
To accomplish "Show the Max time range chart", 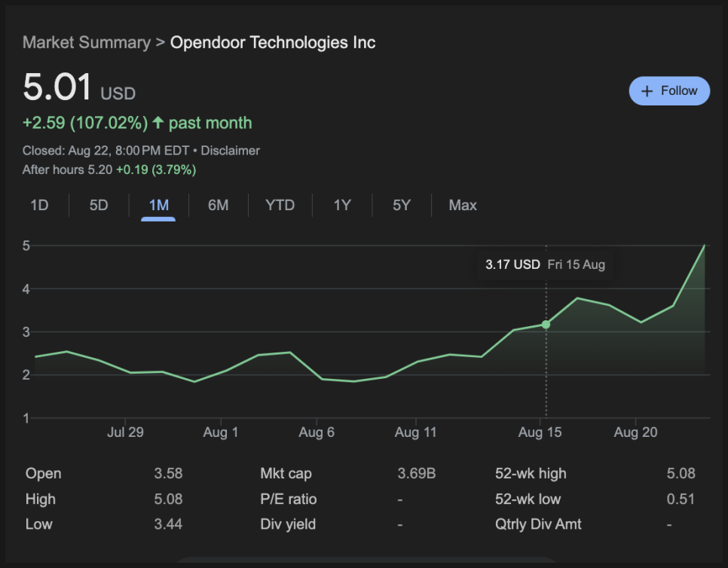I will (463, 205).
